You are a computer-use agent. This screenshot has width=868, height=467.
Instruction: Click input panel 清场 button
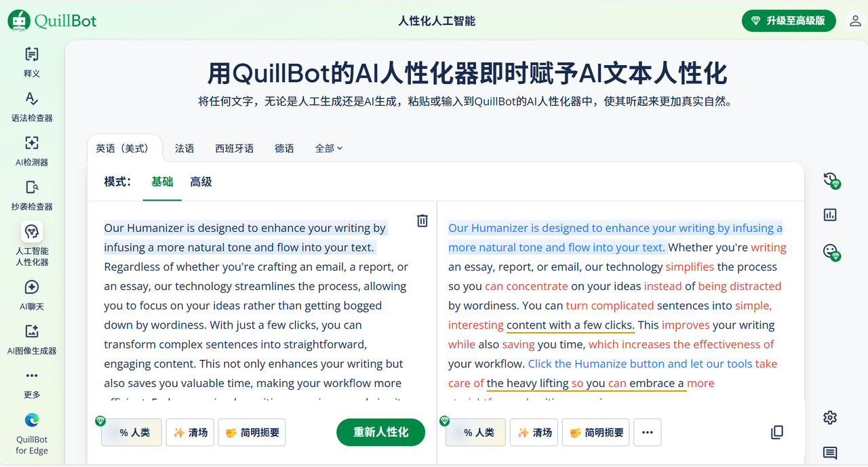191,432
